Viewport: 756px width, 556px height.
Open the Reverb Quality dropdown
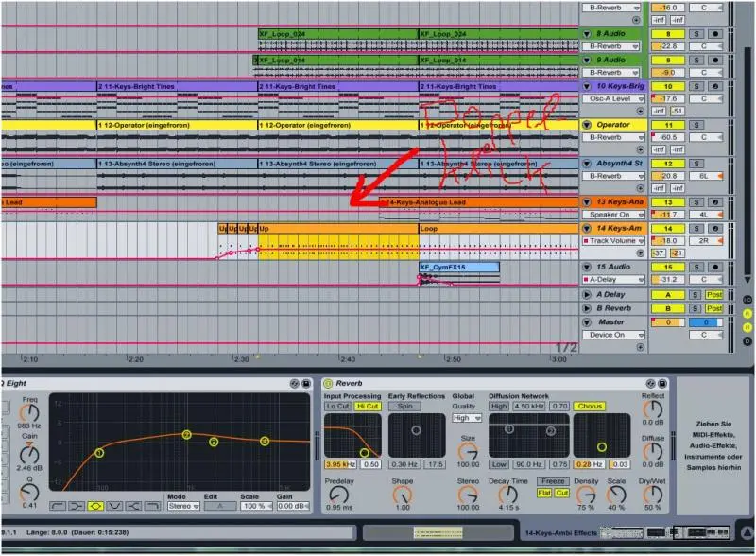coord(461,417)
